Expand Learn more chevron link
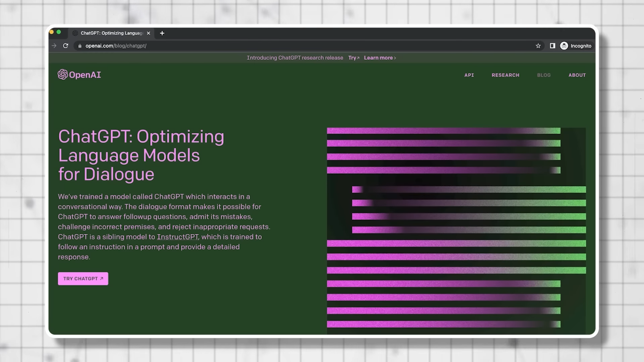The height and width of the screenshot is (362, 644). 380,58
